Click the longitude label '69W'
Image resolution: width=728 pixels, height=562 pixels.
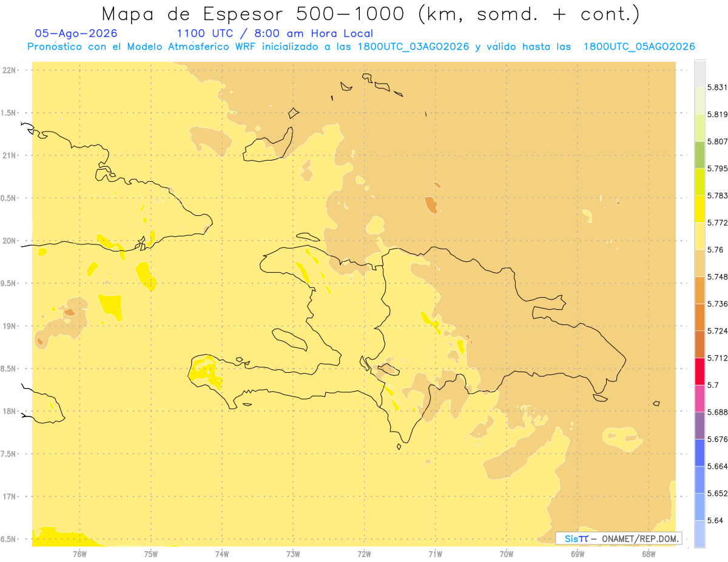coord(577,554)
